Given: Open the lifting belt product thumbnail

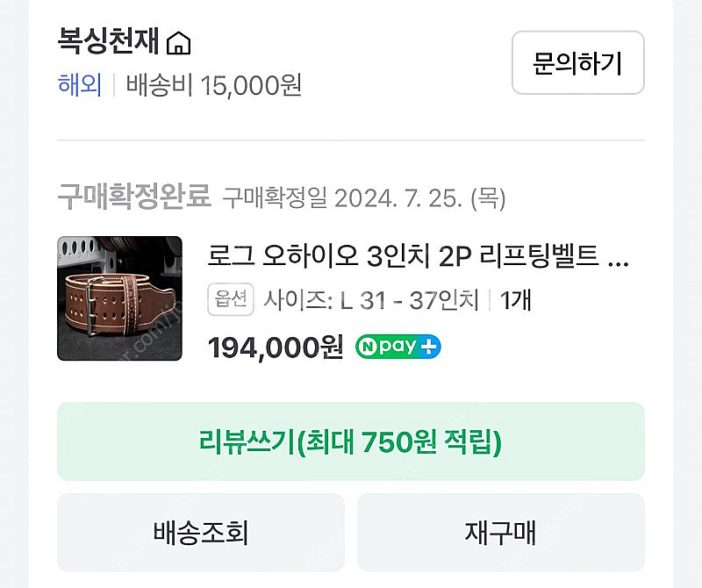Looking at the screenshot, I should tap(119, 298).
